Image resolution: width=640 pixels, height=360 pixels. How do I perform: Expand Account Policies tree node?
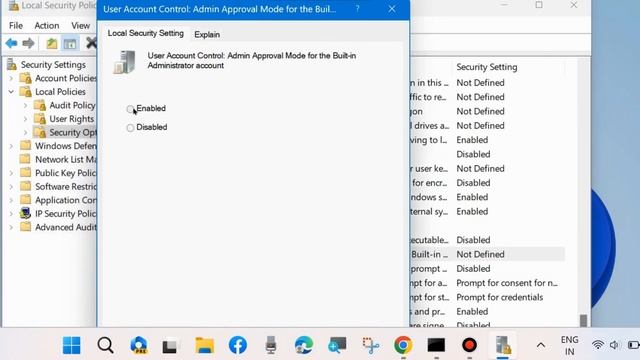11,78
